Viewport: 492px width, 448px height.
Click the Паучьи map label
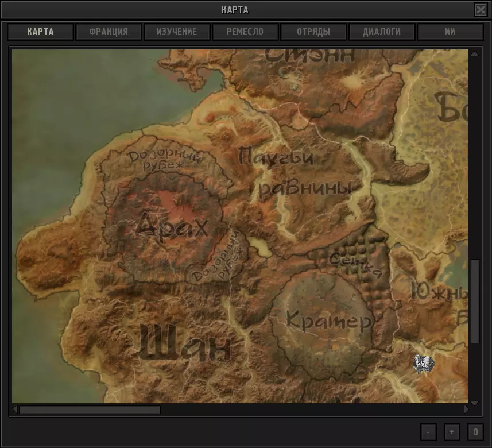[x=276, y=156]
